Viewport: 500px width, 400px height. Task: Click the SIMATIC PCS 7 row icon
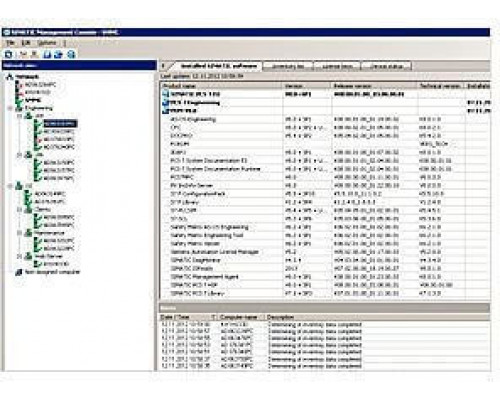[166, 94]
